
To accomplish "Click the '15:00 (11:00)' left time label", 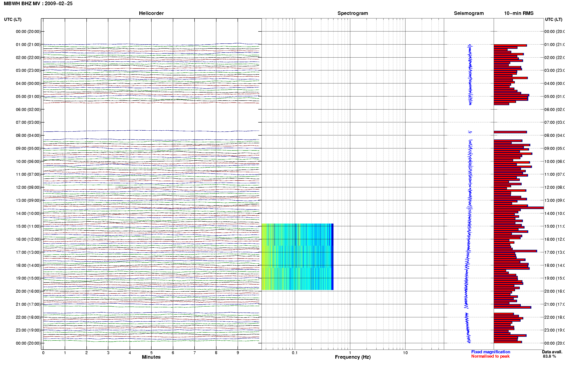I will pos(28,226).
